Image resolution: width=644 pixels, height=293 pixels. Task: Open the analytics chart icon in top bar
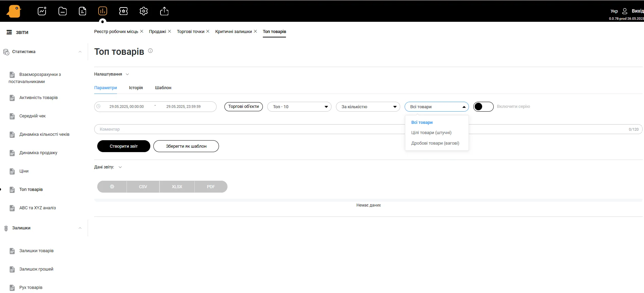point(42,11)
